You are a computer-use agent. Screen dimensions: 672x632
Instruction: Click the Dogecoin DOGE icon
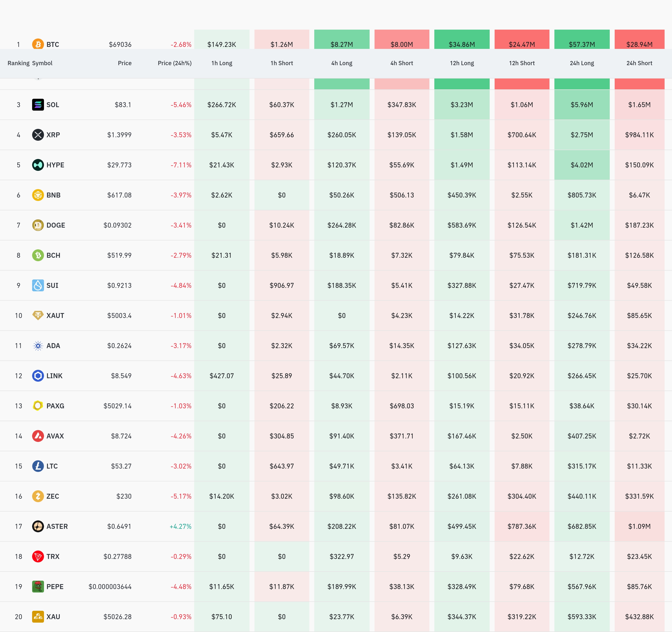[x=38, y=225]
